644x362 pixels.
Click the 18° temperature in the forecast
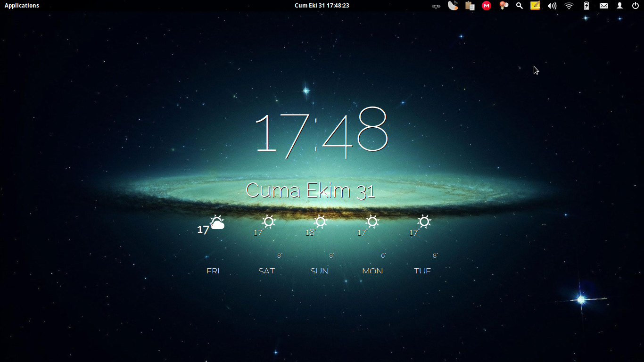pos(310,232)
